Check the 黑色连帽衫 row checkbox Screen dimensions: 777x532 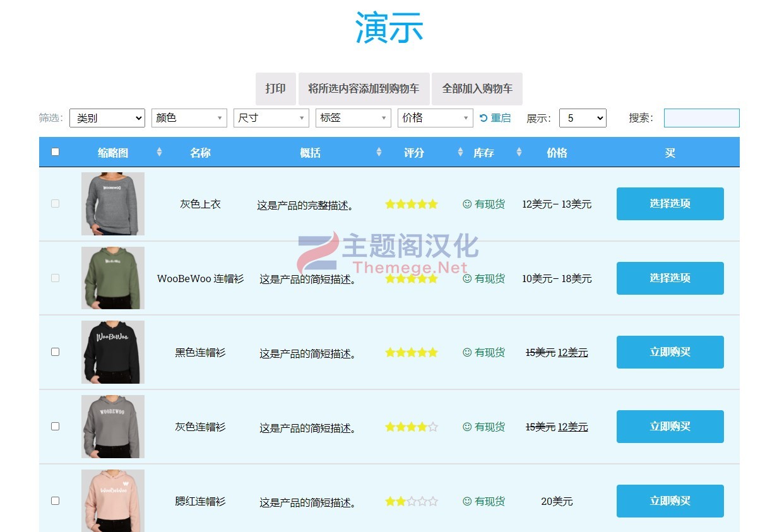click(x=55, y=352)
